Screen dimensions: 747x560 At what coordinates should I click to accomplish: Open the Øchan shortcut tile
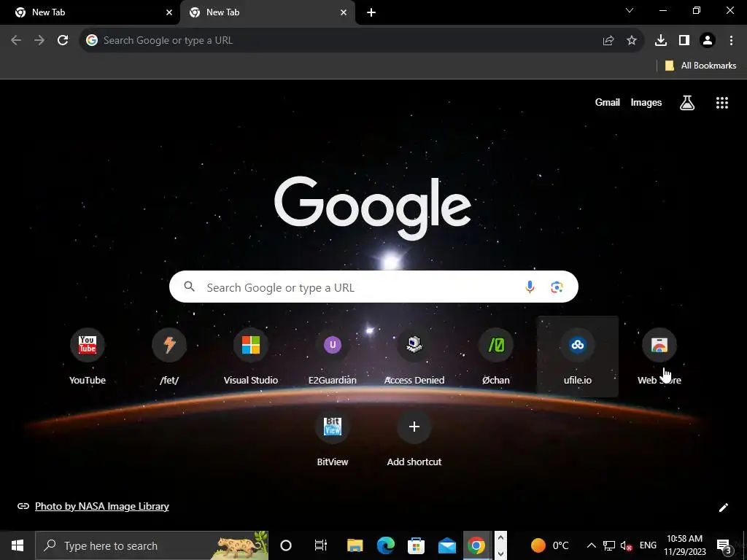point(496,356)
